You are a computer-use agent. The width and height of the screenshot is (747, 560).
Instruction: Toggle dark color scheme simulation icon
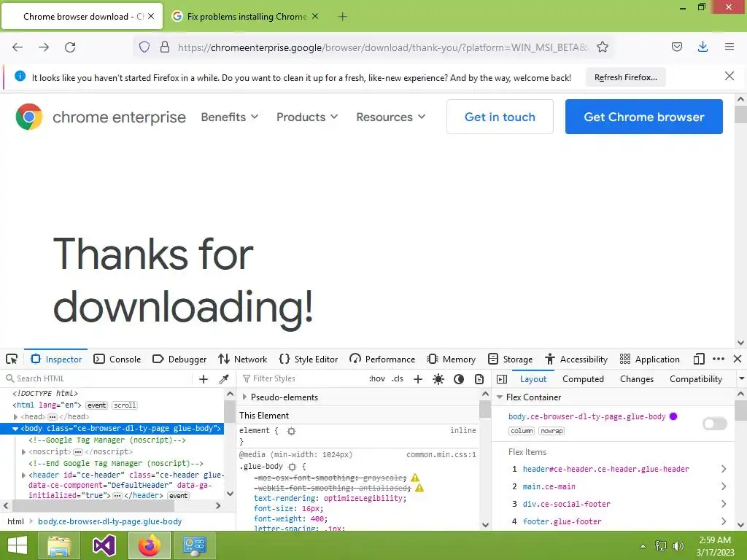tap(459, 379)
